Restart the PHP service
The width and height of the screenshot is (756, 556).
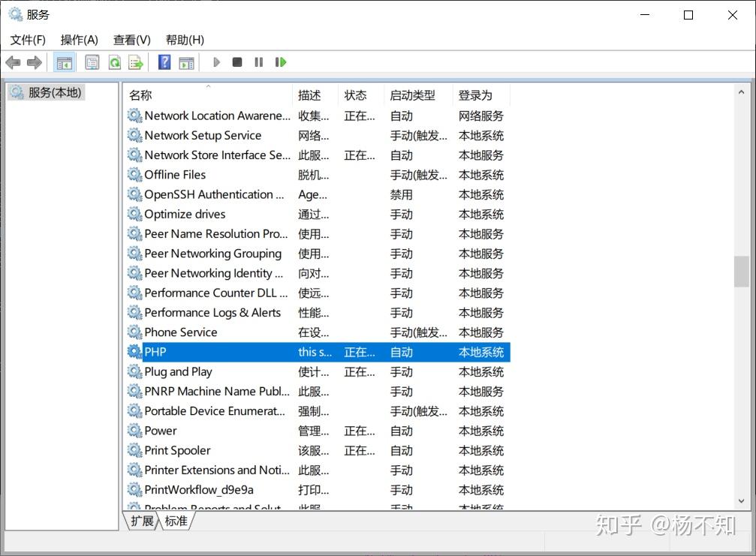tap(281, 62)
